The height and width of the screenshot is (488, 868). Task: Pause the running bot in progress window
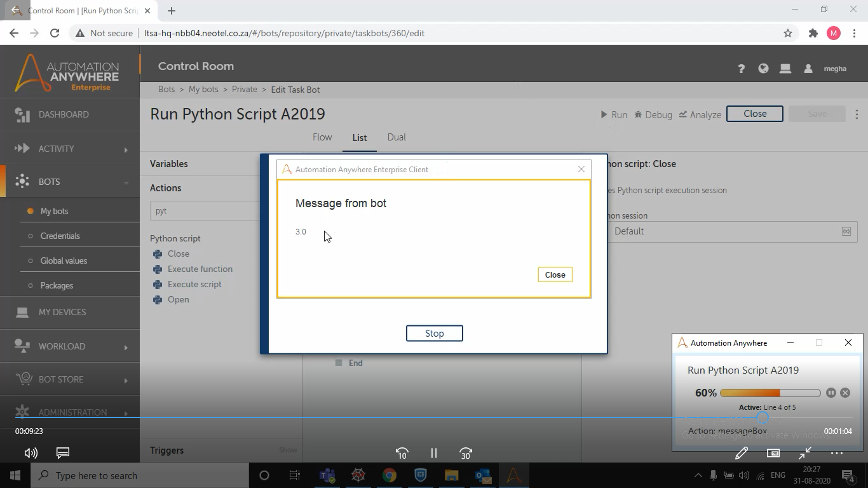point(831,393)
